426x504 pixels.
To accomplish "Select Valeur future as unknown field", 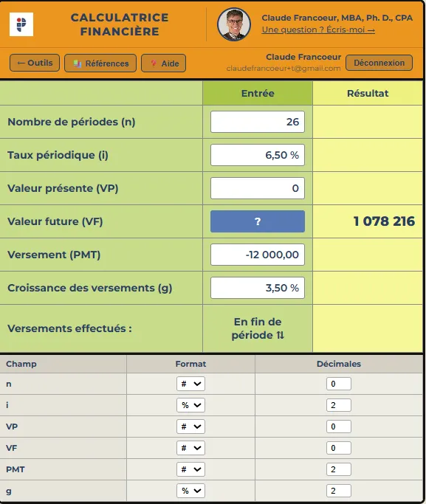I will tap(258, 221).
